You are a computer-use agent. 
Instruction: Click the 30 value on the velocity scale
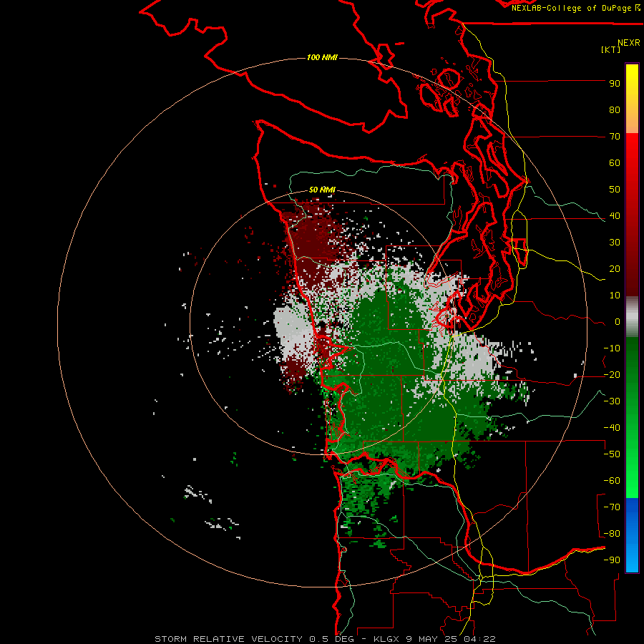pos(615,243)
